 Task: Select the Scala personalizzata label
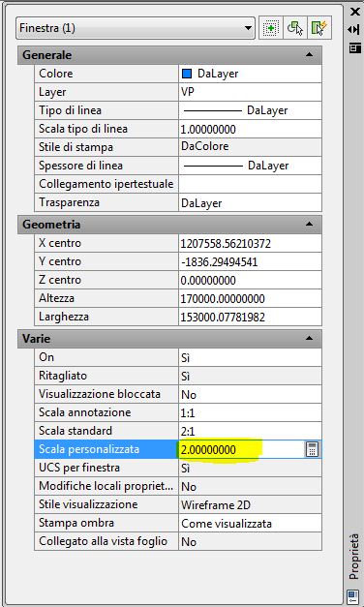coord(89,449)
